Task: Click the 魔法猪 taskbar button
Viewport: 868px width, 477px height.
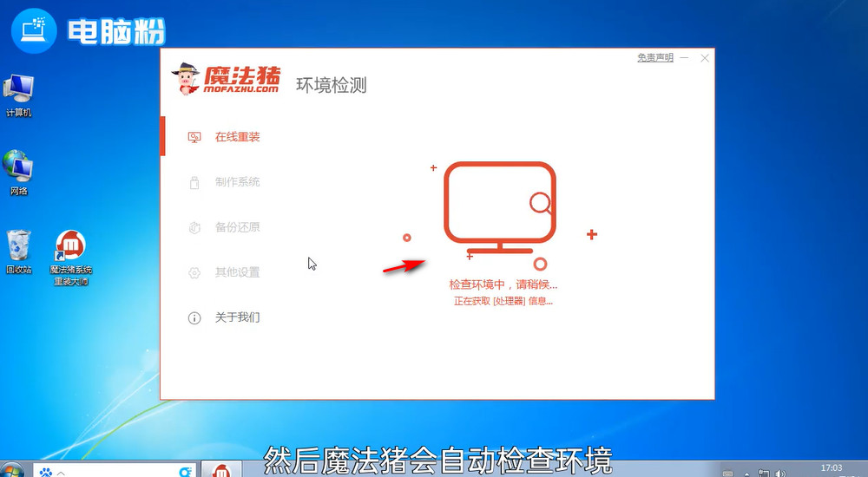Action: coord(221,470)
